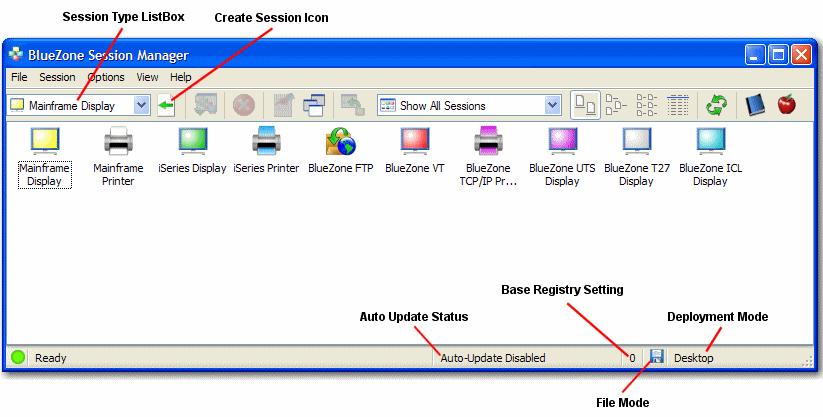Image resolution: width=823 pixels, height=417 pixels.
Task: Select the iSeries Printer icon
Action: [266, 141]
